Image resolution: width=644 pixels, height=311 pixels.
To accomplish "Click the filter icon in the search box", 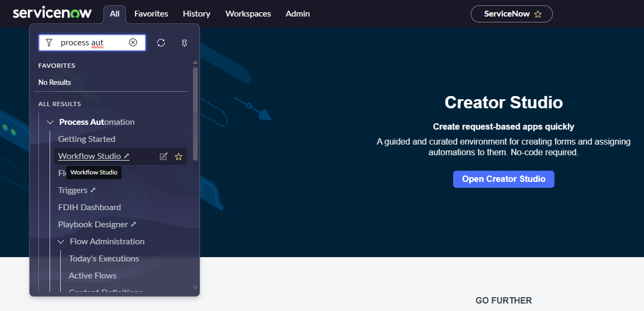I will coord(49,43).
